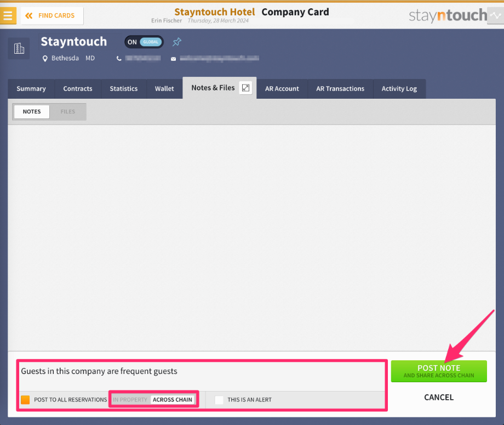The image size is (504, 425).
Task: Expand Notes & Files to fullscreen
Action: [x=245, y=88]
